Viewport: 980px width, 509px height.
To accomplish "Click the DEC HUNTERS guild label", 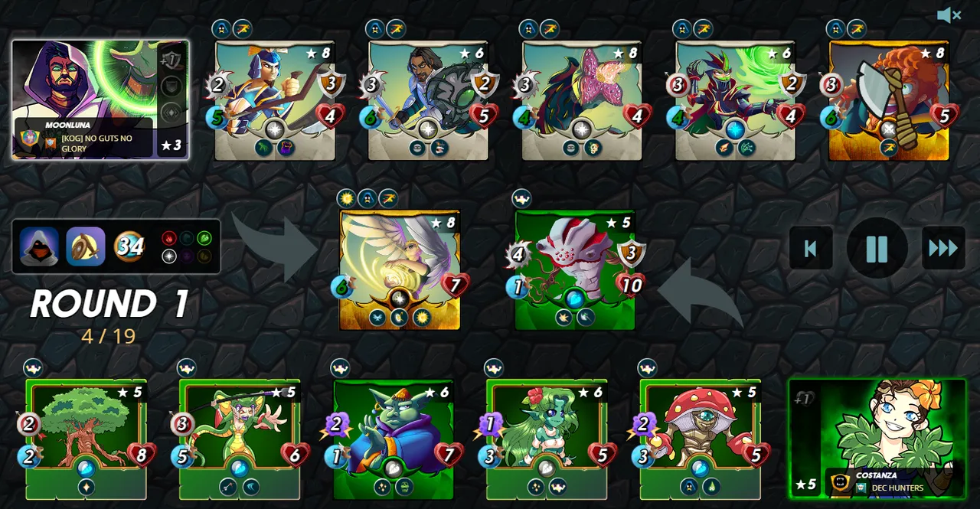I will click(897, 488).
